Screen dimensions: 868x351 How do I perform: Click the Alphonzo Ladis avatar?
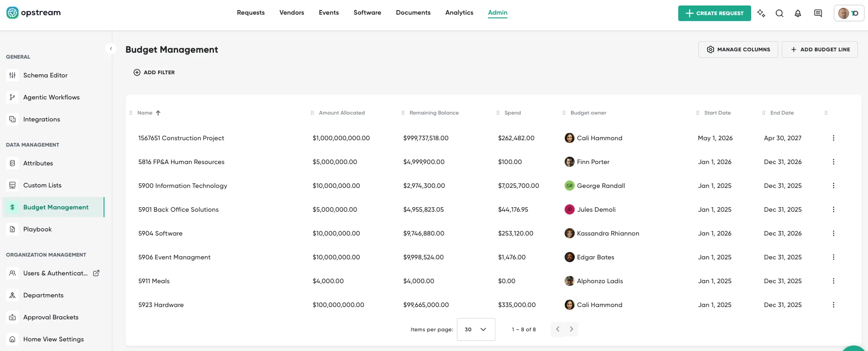tap(570, 281)
